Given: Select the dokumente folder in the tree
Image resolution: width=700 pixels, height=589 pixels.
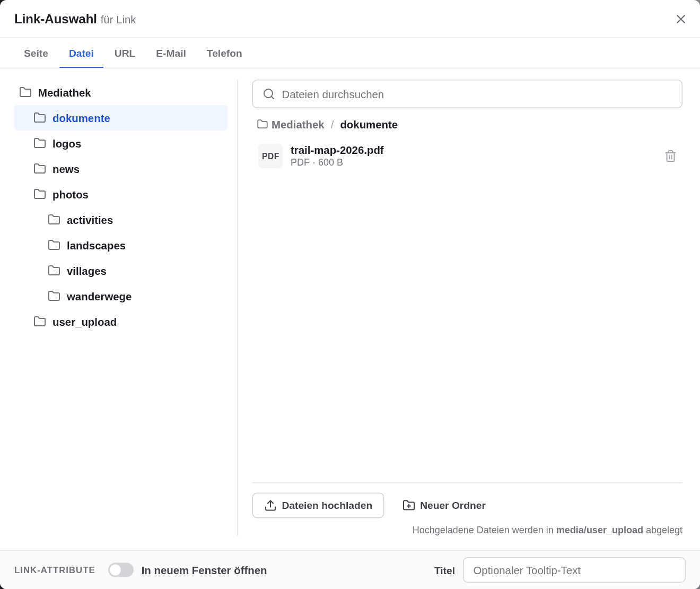Looking at the screenshot, I should (x=121, y=118).
